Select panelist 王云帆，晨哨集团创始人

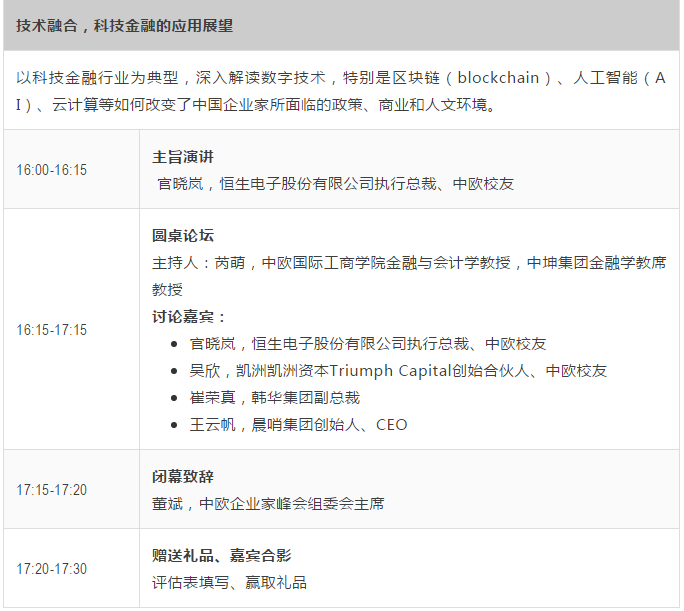click(x=299, y=425)
